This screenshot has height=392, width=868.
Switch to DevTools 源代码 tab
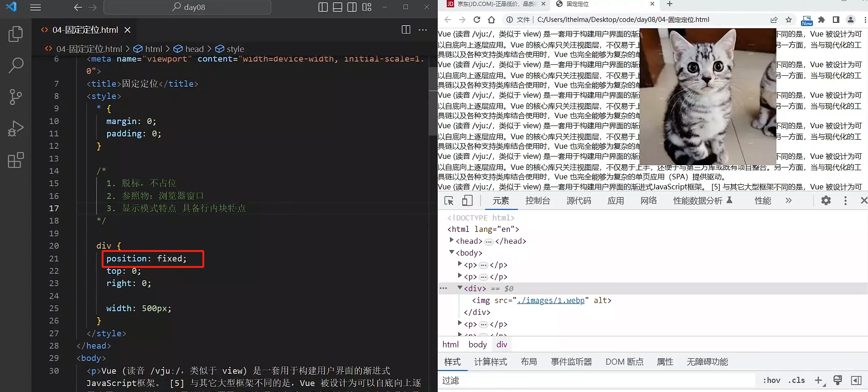(x=579, y=201)
